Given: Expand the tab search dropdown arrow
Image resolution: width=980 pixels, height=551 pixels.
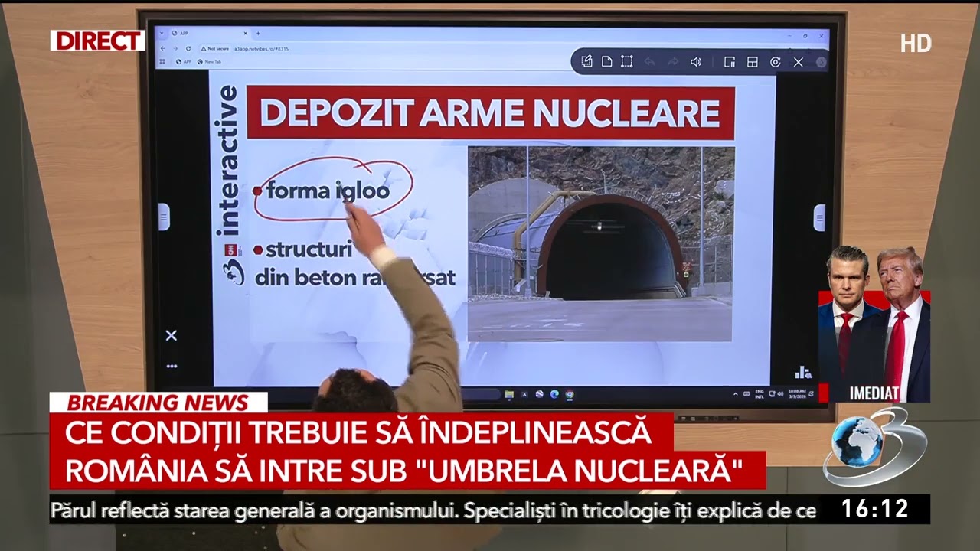Looking at the screenshot, I should click(x=162, y=34).
